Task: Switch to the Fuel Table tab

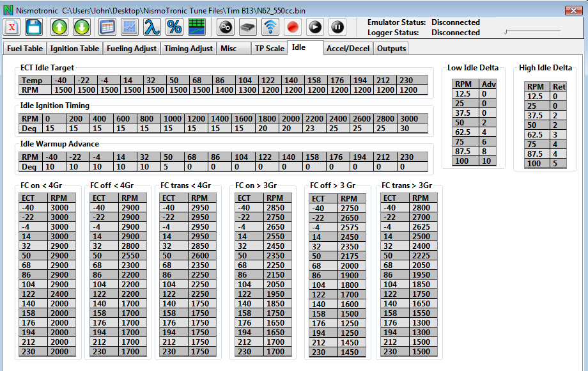Action: [25, 49]
